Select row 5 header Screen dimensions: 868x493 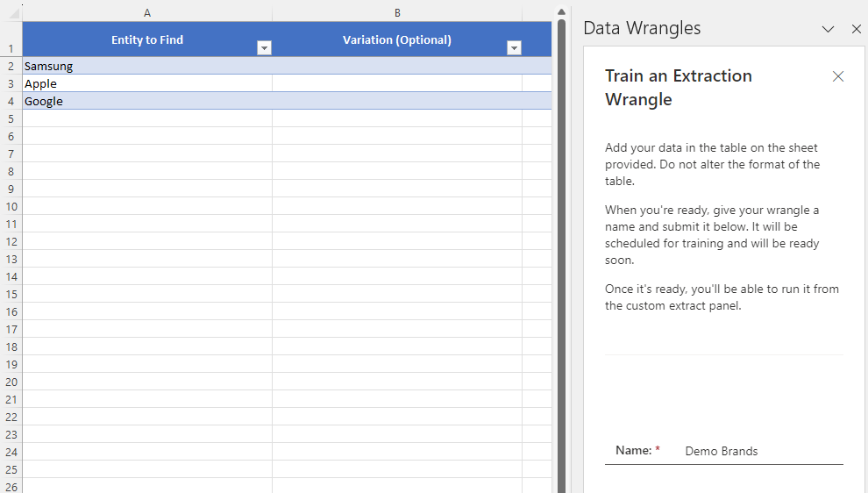pyautogui.click(x=11, y=119)
